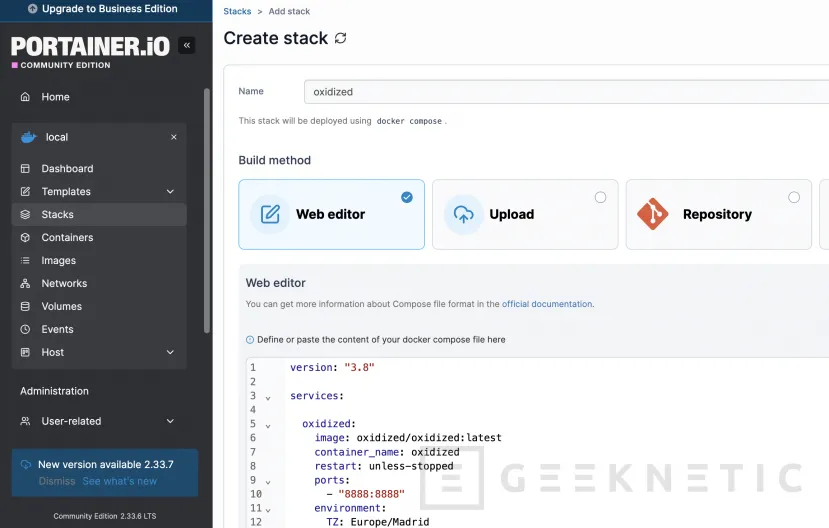The image size is (829, 528).
Task: Click Community Edition 2.33.6 LTS text
Action: coord(105,516)
